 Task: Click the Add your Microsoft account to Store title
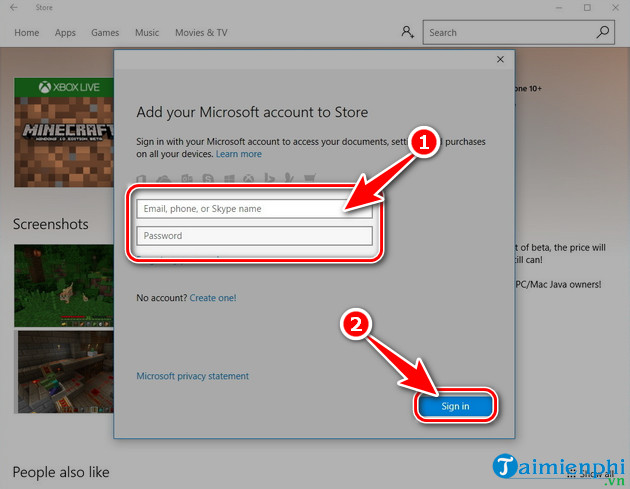tap(252, 113)
